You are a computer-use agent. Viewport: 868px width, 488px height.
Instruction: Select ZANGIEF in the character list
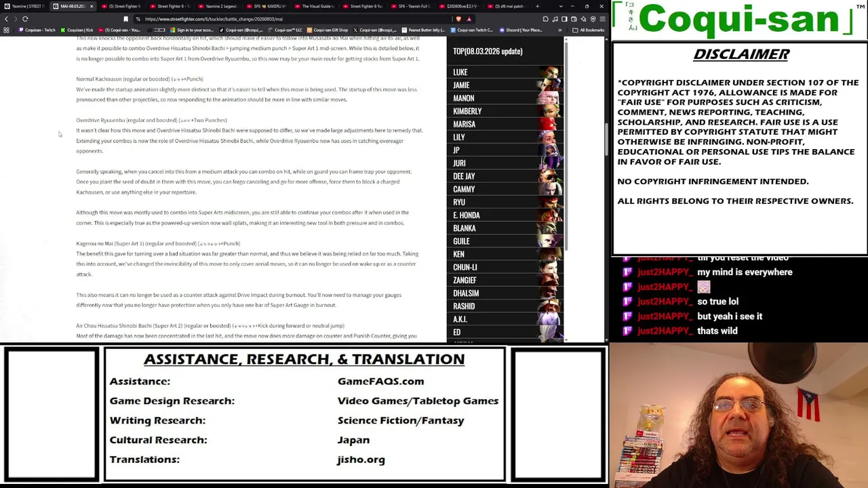point(506,281)
